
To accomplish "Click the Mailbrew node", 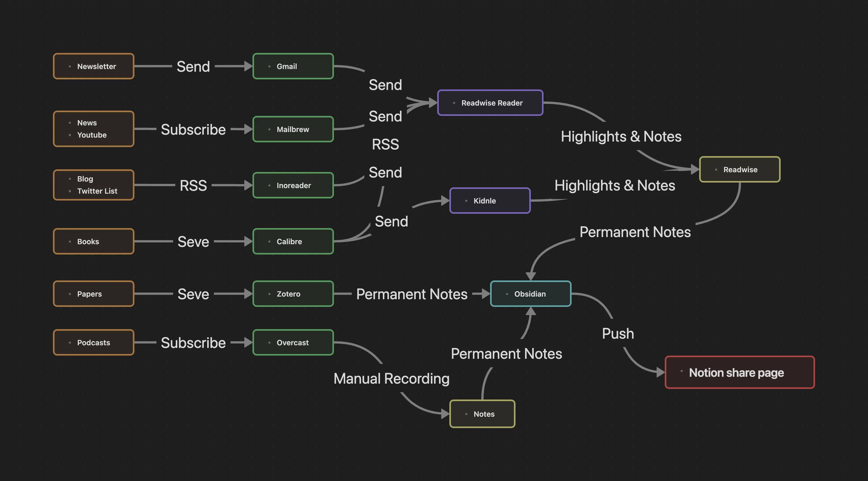I will 293,129.
